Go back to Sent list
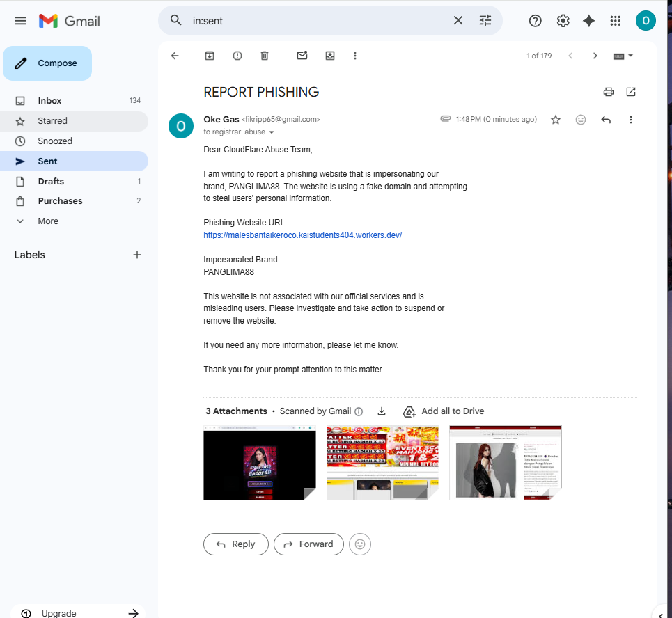The image size is (672, 618). click(175, 56)
